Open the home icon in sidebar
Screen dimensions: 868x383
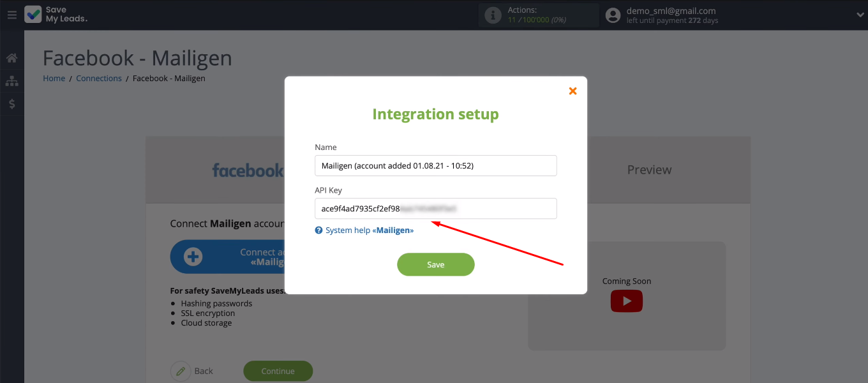tap(11, 58)
